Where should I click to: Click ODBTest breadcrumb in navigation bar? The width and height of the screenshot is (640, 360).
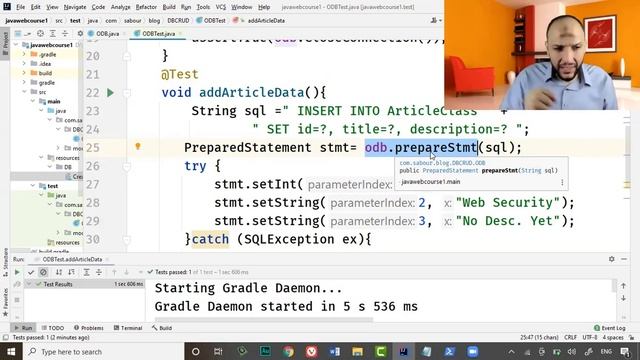click(211, 20)
